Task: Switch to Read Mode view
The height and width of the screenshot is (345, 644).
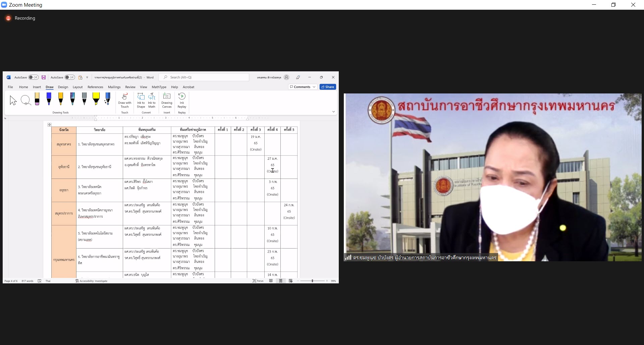Action: tap(271, 281)
